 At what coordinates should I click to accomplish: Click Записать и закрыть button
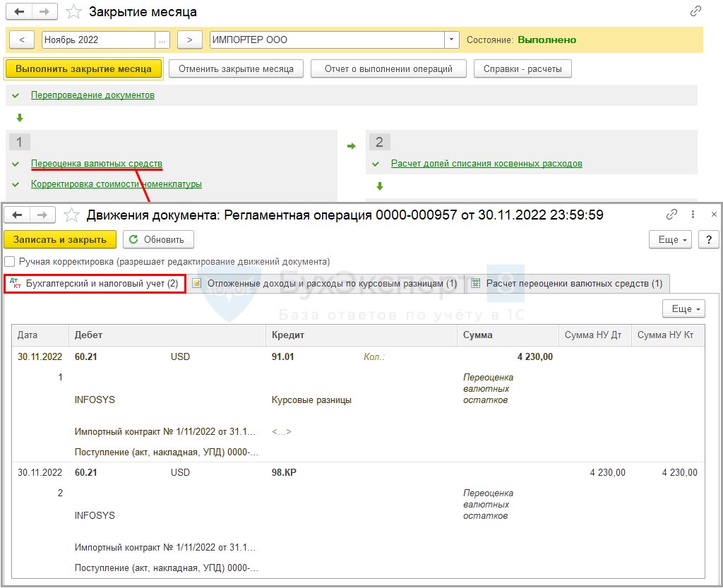coord(60,239)
